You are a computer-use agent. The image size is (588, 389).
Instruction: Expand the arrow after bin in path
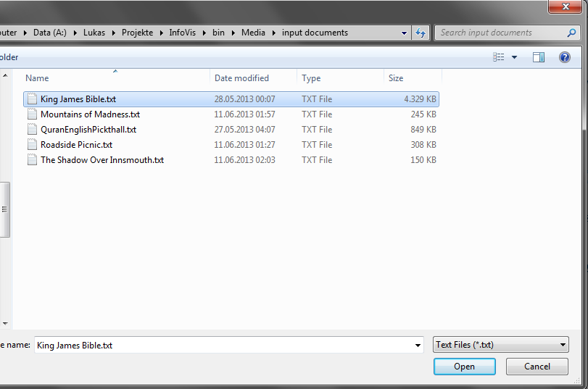233,33
